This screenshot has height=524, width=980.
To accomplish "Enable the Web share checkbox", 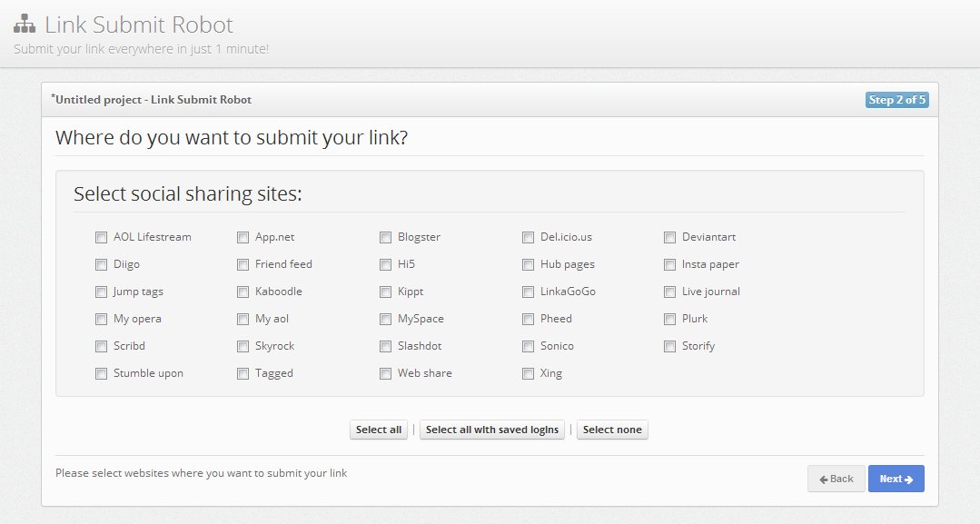I will pyautogui.click(x=386, y=374).
